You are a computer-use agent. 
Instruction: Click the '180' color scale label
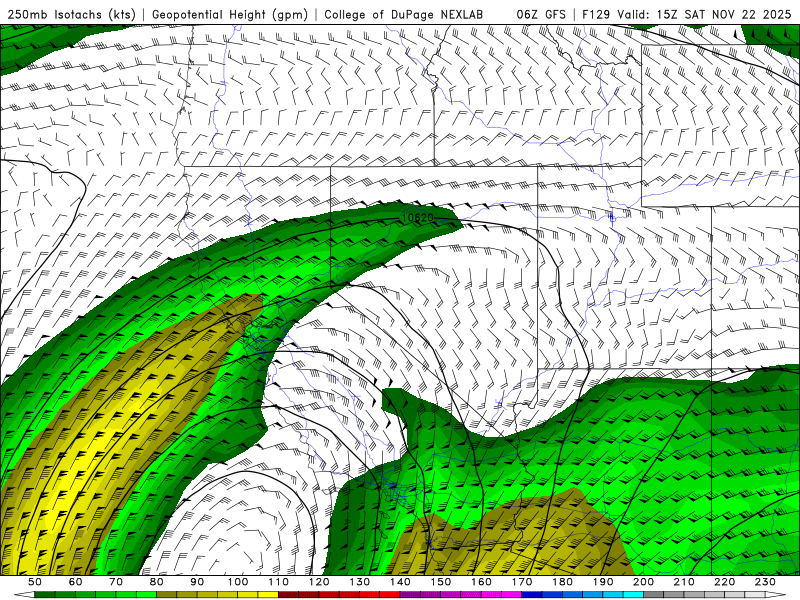coord(562,582)
